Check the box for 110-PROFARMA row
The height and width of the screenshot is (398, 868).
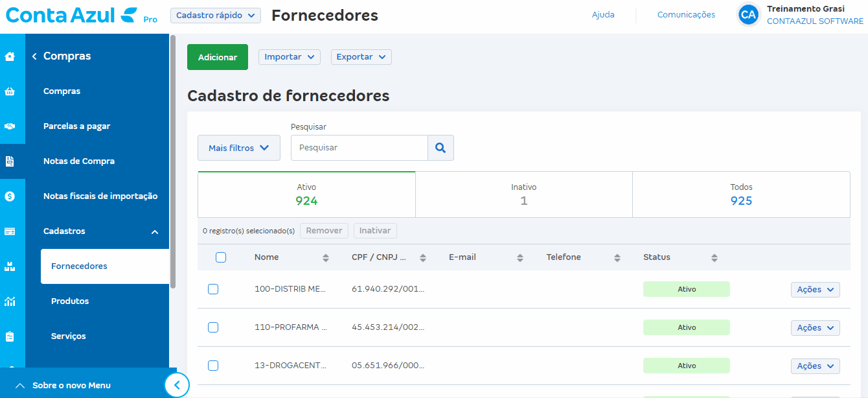point(213,327)
